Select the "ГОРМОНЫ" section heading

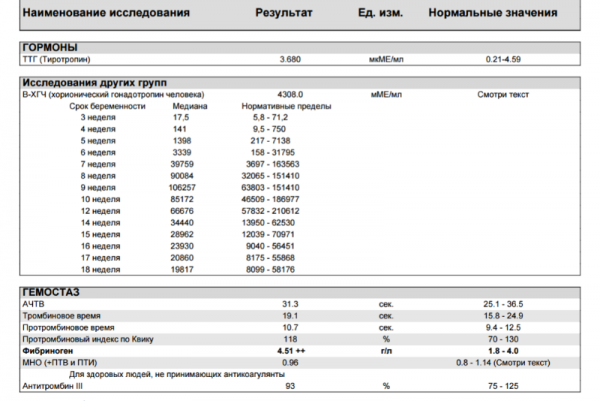coord(50,48)
